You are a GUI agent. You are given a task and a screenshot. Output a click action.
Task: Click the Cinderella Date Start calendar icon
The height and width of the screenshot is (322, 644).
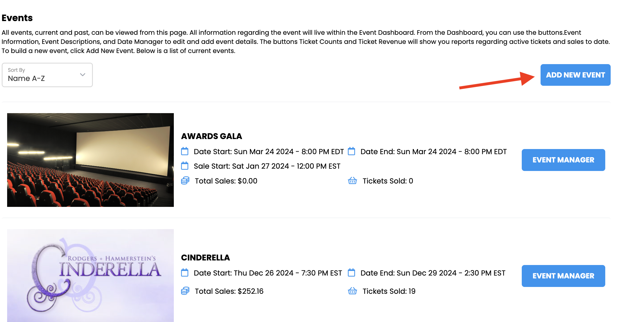click(185, 273)
